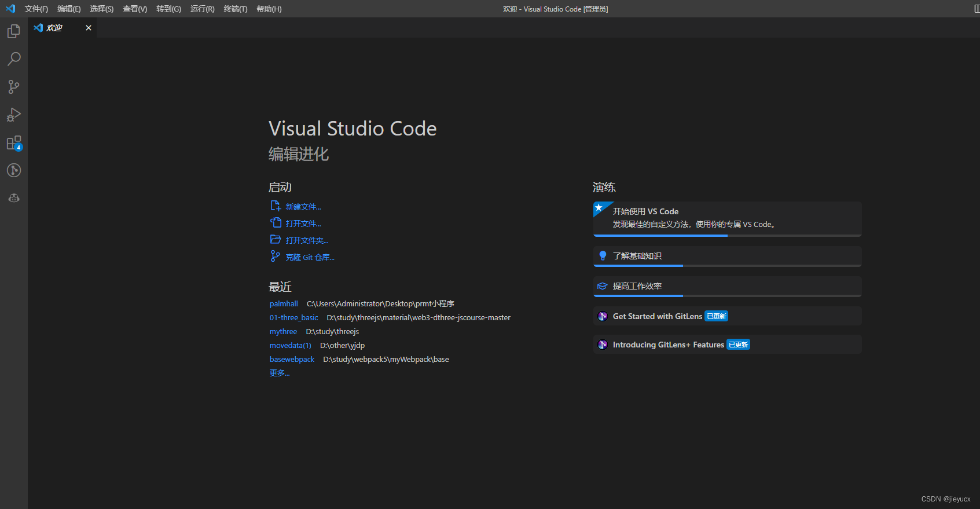Open the Copilot robot icon in sidebar

14,198
